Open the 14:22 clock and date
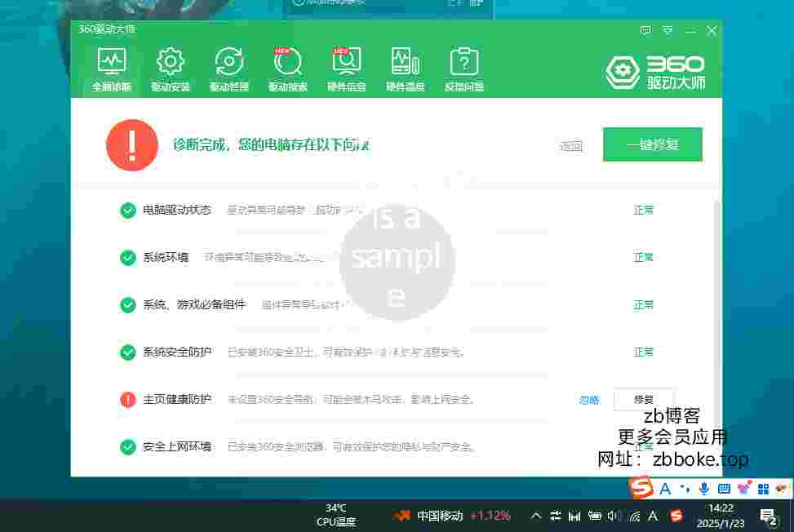The width and height of the screenshot is (794, 532). tap(721, 516)
